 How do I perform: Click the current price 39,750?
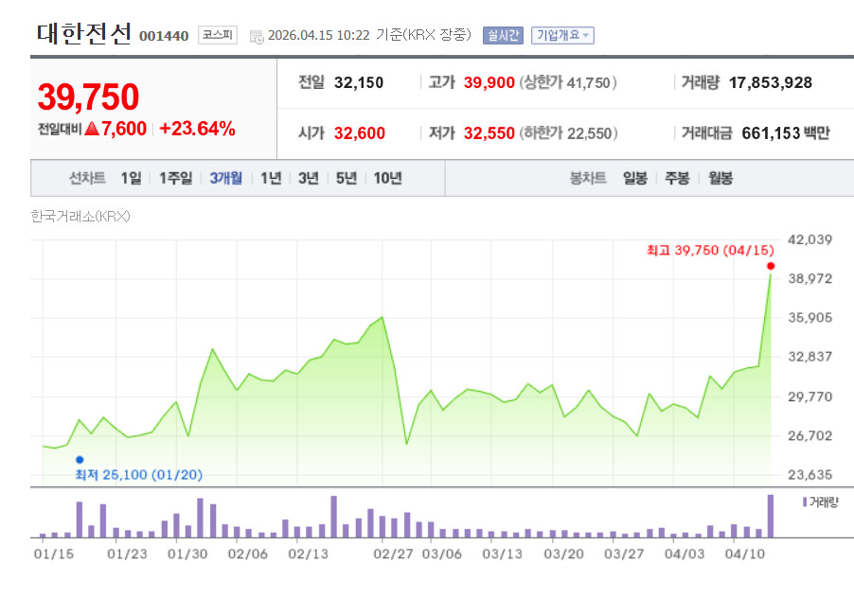pos(88,97)
